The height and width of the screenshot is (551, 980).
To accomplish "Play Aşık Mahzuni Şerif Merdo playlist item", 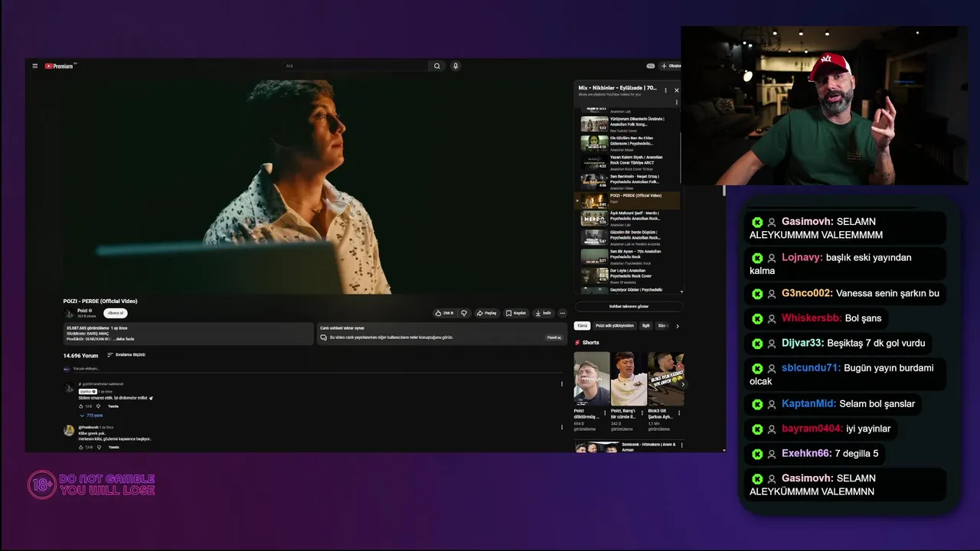I will (x=628, y=220).
